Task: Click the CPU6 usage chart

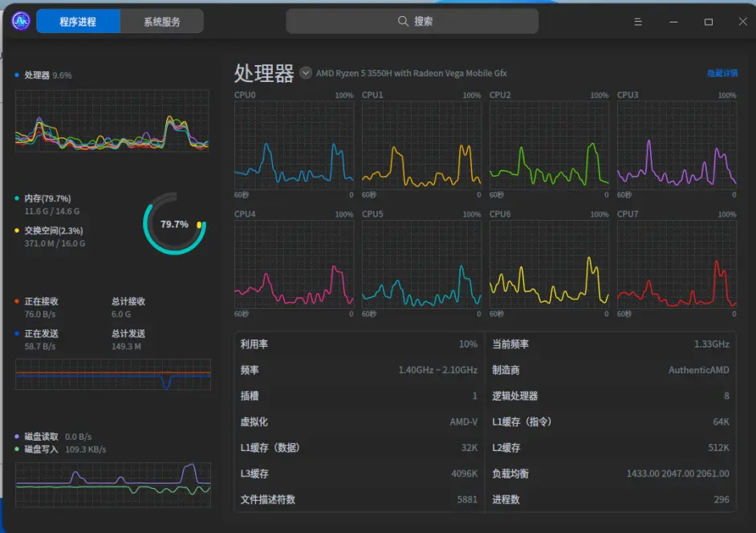Action: coord(549,264)
